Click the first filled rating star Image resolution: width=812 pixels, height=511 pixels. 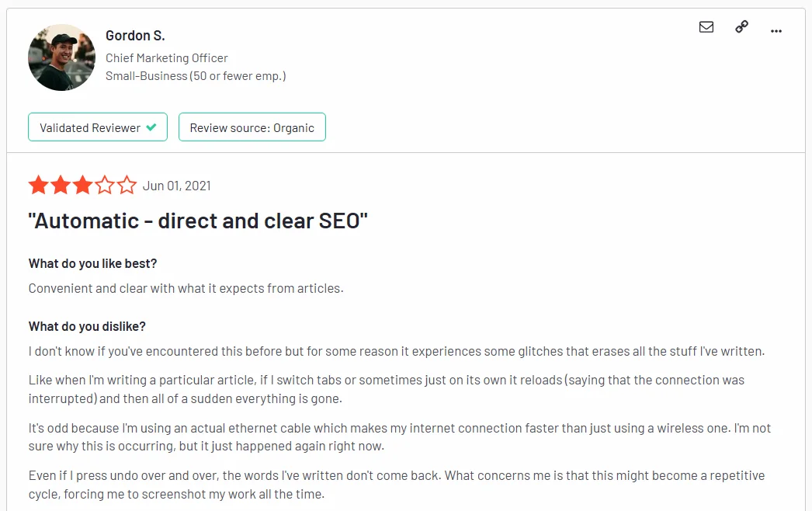(38, 186)
